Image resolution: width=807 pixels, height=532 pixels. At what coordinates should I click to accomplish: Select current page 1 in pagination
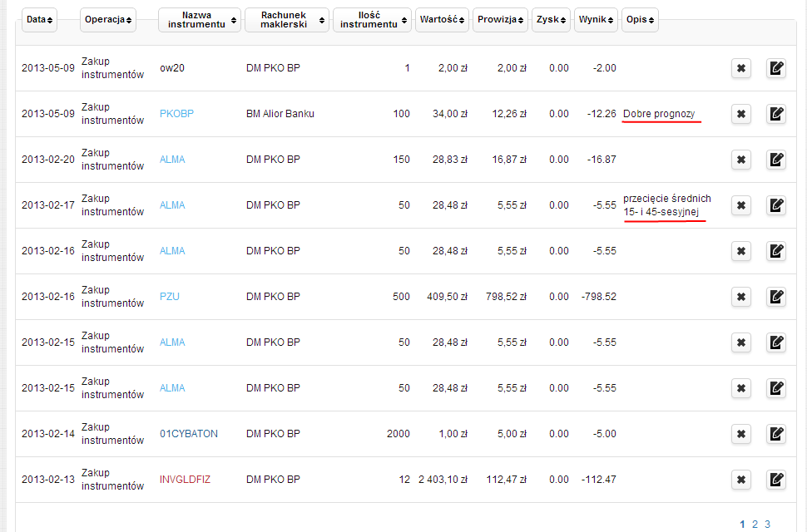click(742, 525)
